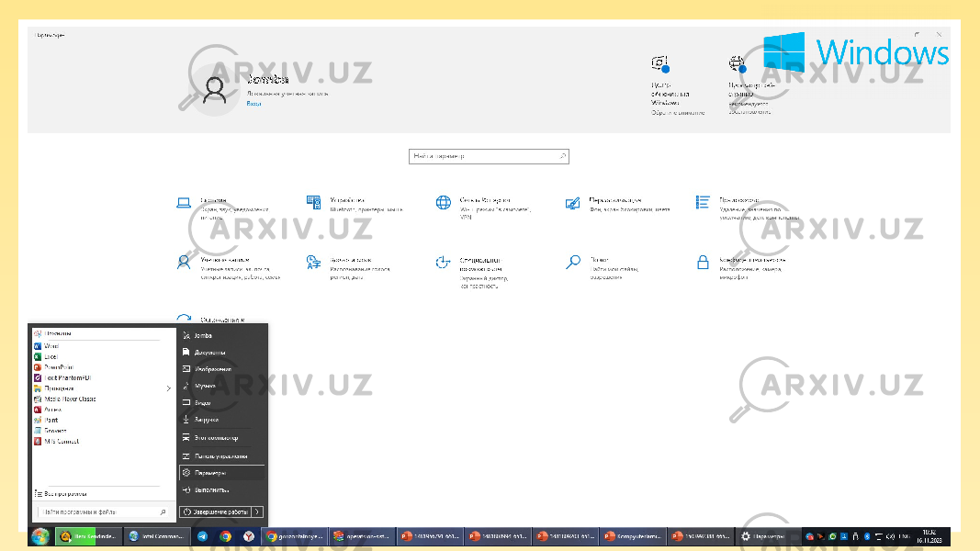The height and width of the screenshot is (551, 980).
Task: Open Yandex Browser from the taskbar
Action: click(x=249, y=536)
